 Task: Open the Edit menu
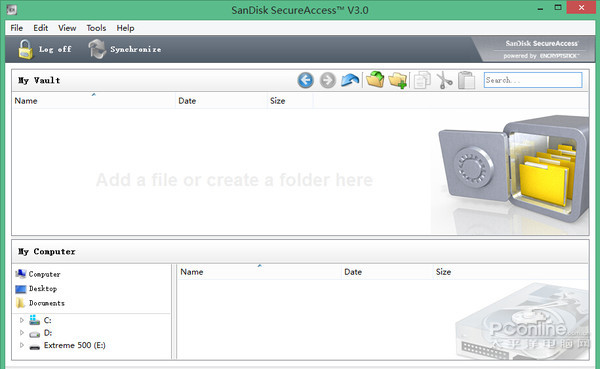click(41, 28)
